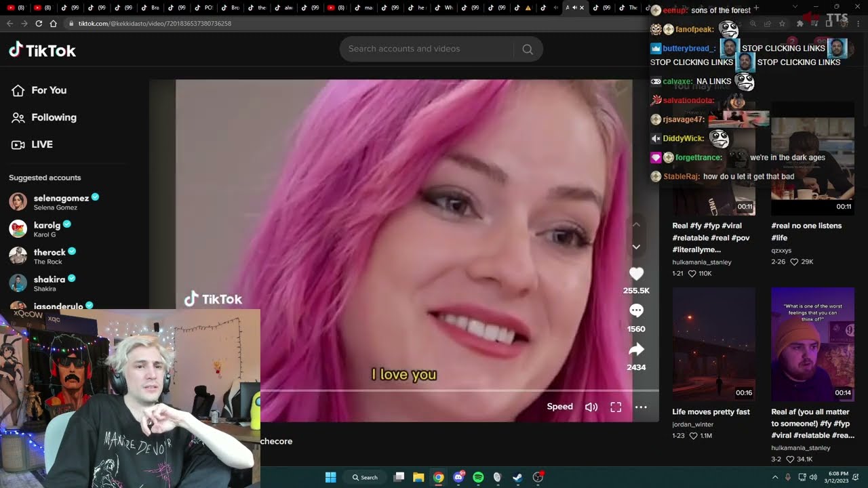The image size is (868, 488).
Task: Open the 'Life moves pretty fast' thumbnail
Action: pyautogui.click(x=713, y=344)
